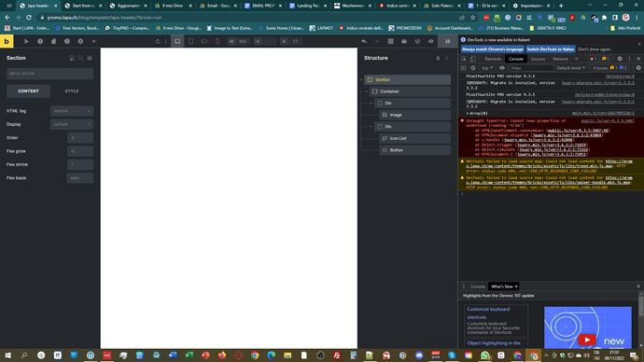This screenshot has height=362, width=644.
Task: Add element with the plus icon
Action: point(93,41)
